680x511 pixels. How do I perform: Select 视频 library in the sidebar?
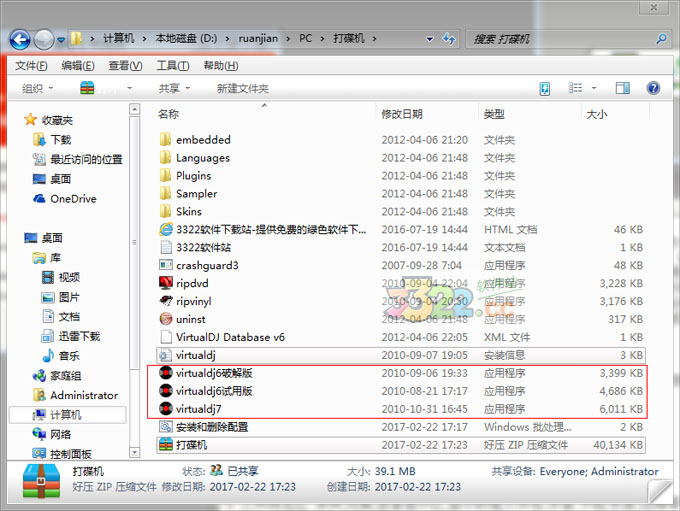click(61, 277)
